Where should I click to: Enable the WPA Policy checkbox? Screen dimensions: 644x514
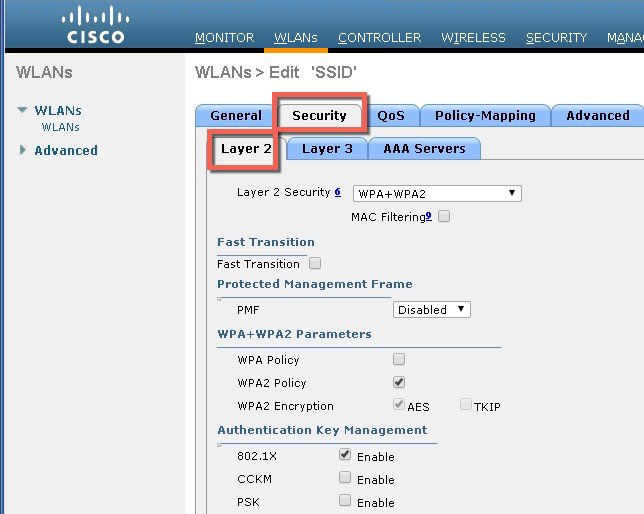pos(399,359)
